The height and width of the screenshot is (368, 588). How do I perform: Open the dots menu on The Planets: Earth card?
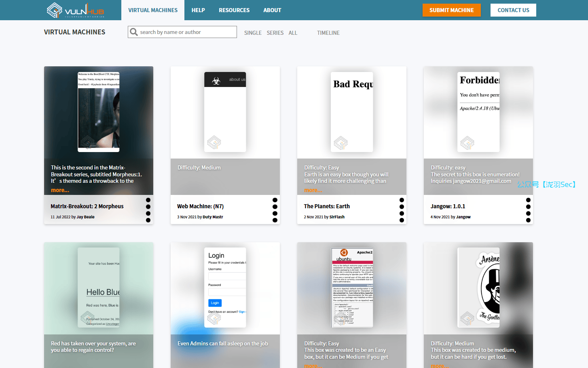point(401,210)
